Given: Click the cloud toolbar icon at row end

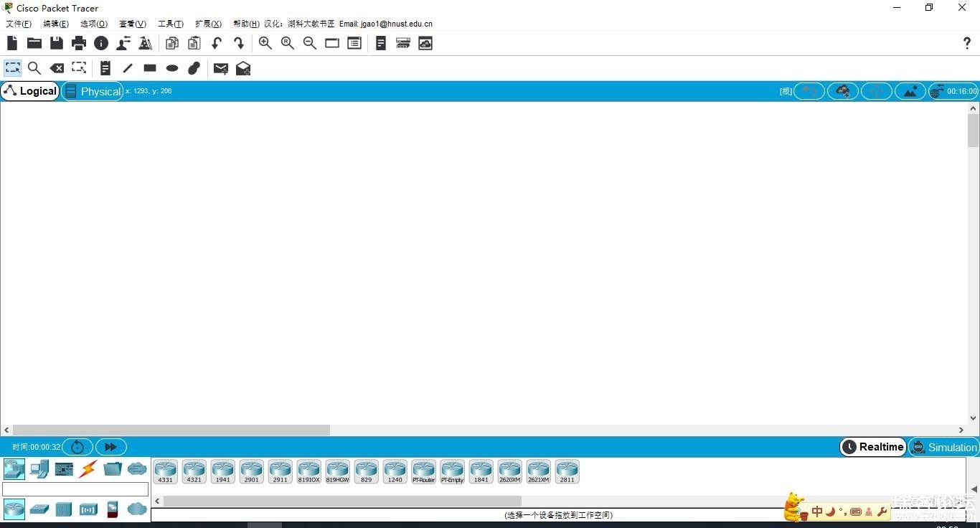Looking at the screenshot, I should [x=425, y=43].
